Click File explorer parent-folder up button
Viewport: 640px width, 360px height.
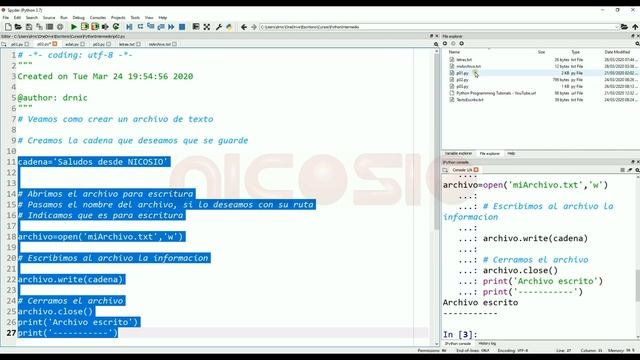tap(462, 43)
